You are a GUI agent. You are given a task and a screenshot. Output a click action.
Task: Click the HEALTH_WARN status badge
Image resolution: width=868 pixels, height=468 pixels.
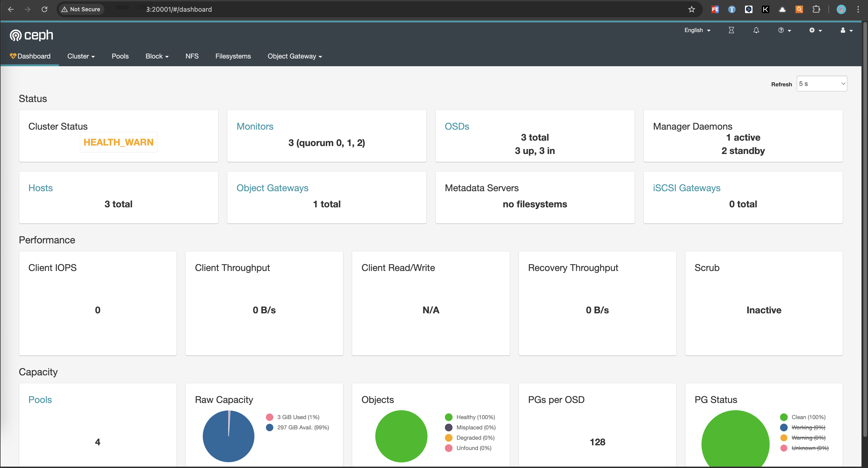point(118,142)
